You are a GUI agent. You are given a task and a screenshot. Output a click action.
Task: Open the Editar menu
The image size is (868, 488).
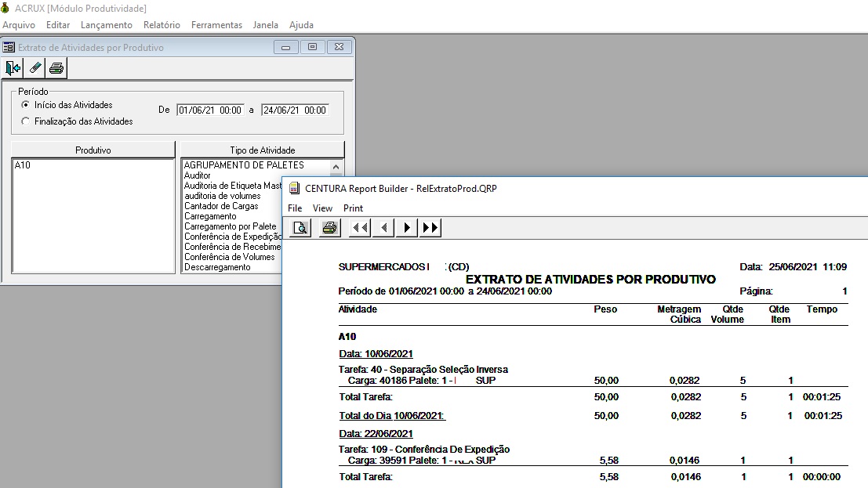click(58, 25)
